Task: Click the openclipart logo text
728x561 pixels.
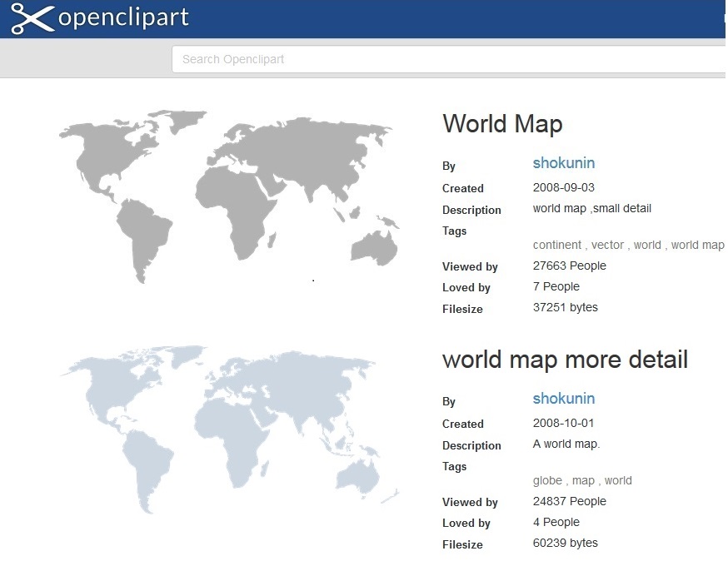Action: click(x=123, y=18)
